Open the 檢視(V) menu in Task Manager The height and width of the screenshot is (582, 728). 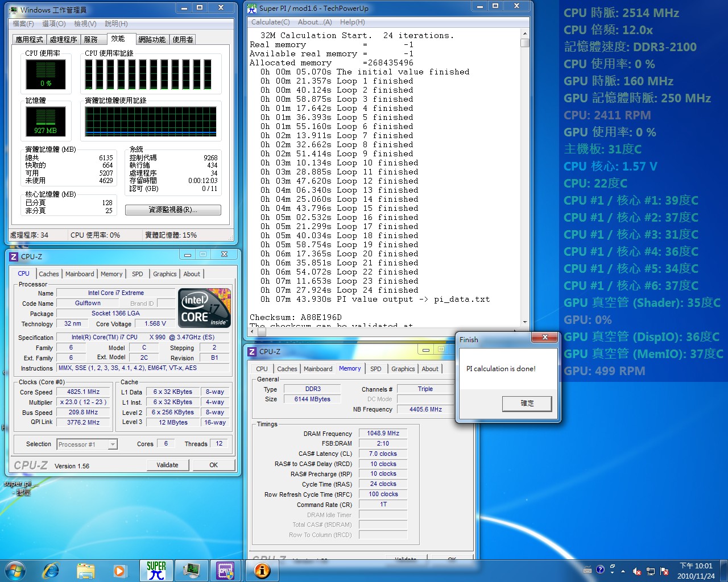click(x=85, y=24)
